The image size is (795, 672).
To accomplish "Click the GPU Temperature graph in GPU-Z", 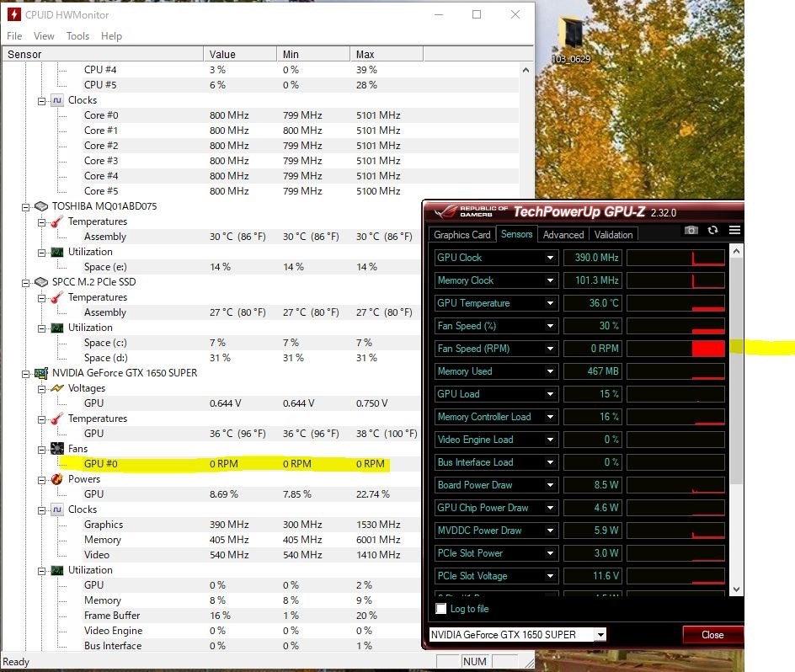I will [676, 303].
